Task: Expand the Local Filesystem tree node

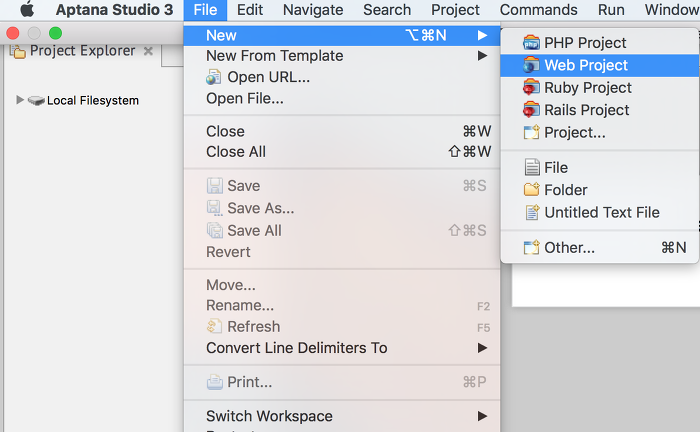Action: tap(20, 100)
